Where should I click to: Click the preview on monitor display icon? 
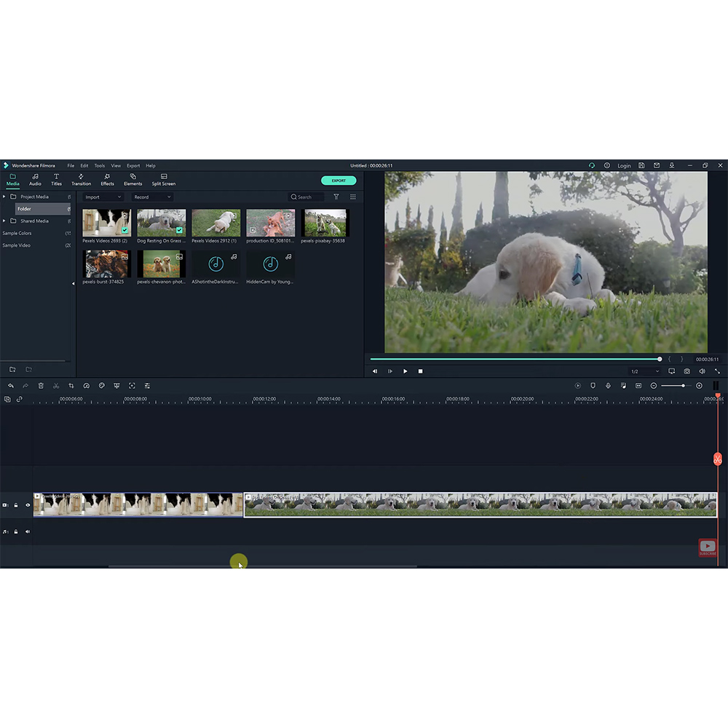click(672, 371)
